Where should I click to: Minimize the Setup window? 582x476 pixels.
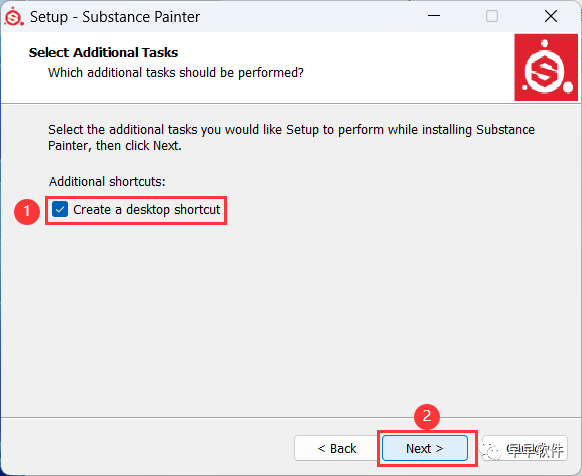click(434, 16)
